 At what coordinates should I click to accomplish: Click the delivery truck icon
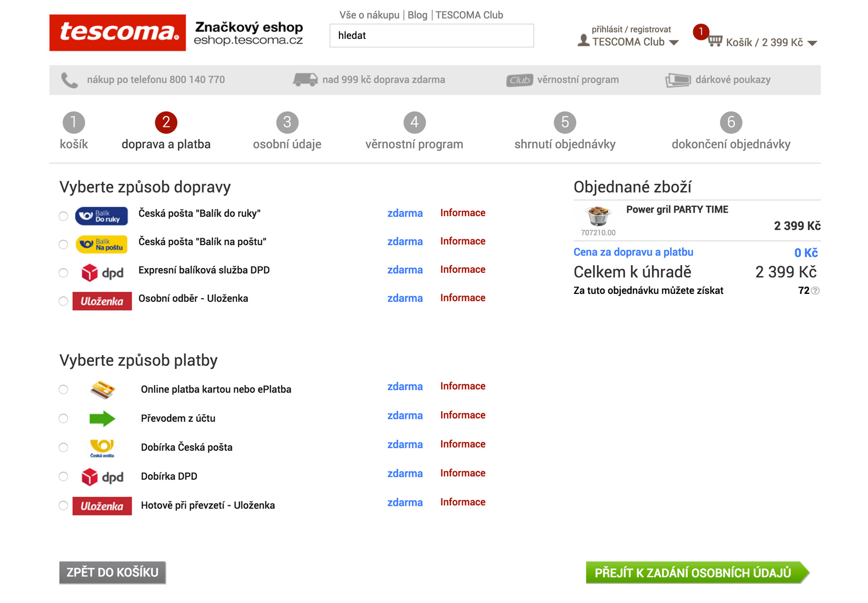pos(305,79)
